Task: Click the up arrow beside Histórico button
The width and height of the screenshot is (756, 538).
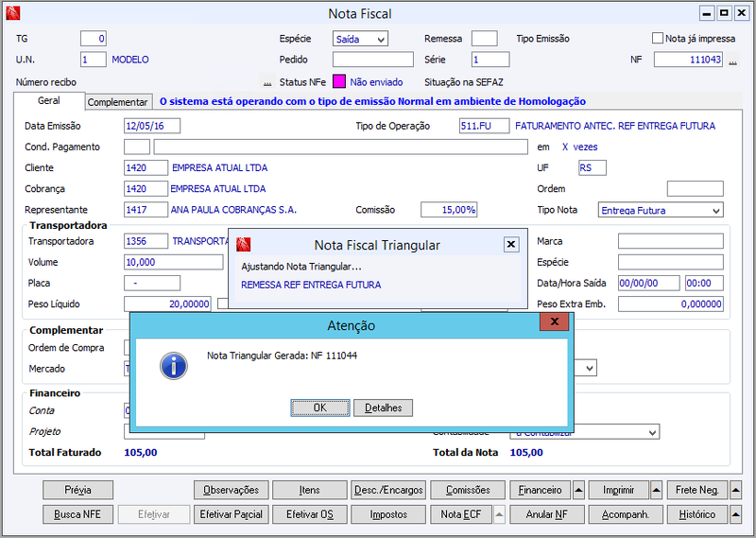Action: (x=735, y=514)
